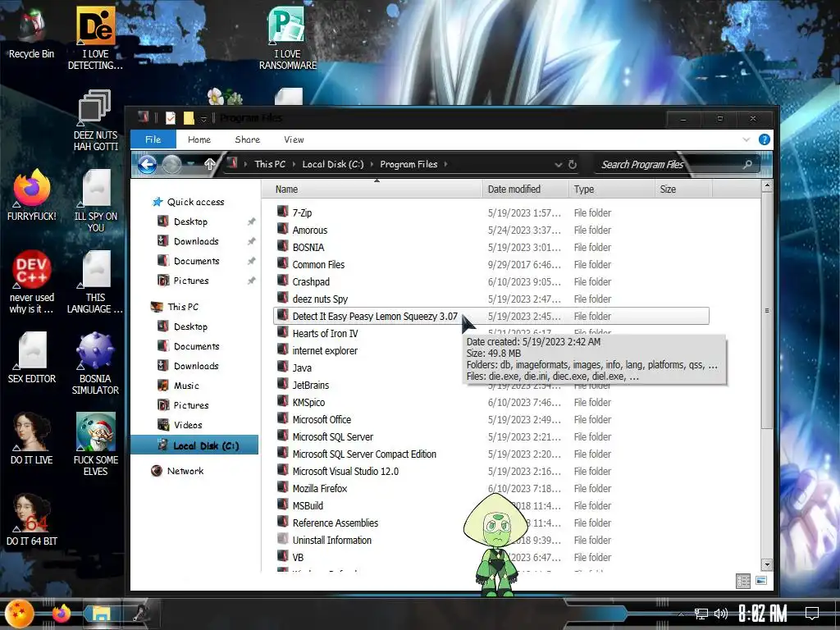Open the 'DEEZ NUTS HAH GOTTI' desktop icon
Screen dimensions: 840x630
[x=95, y=120]
